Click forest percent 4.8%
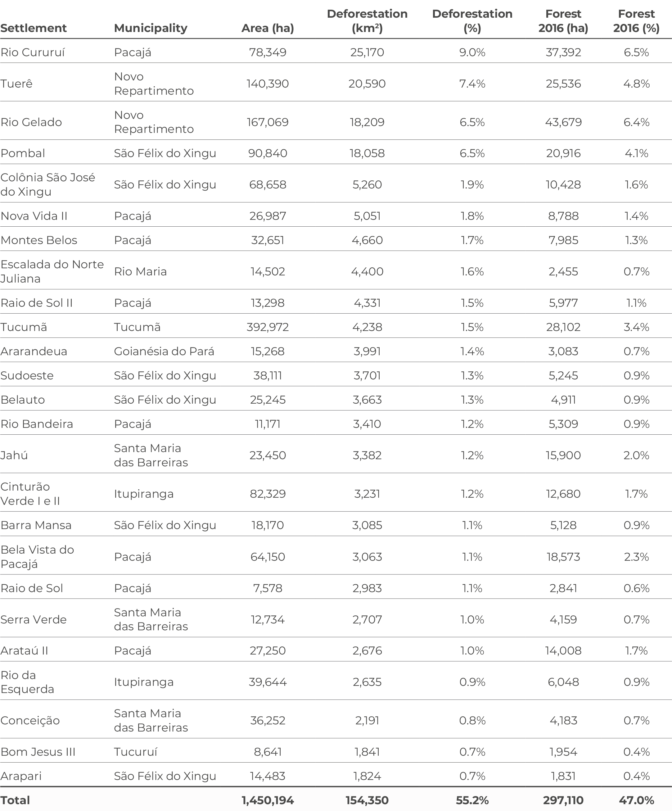Viewport: 672px width, 811px height. [636, 84]
